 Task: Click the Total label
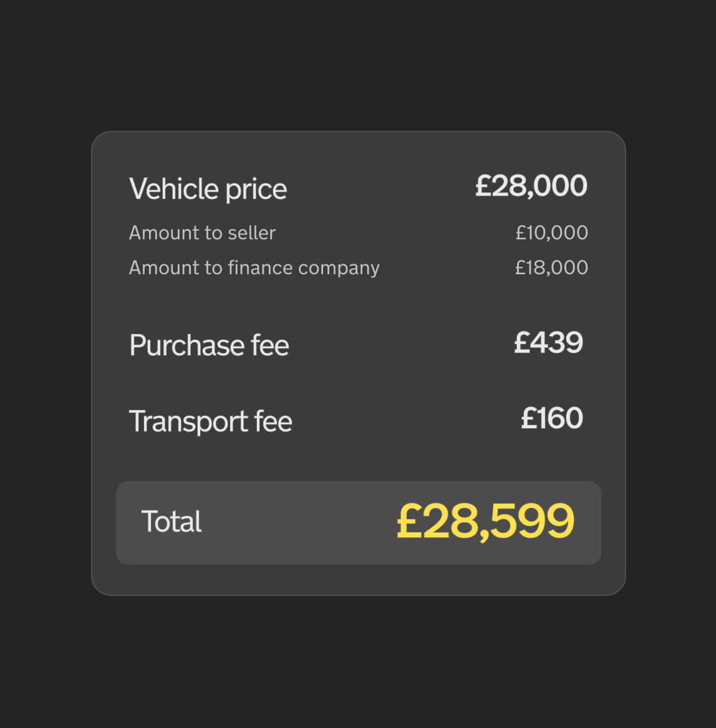coord(171,521)
